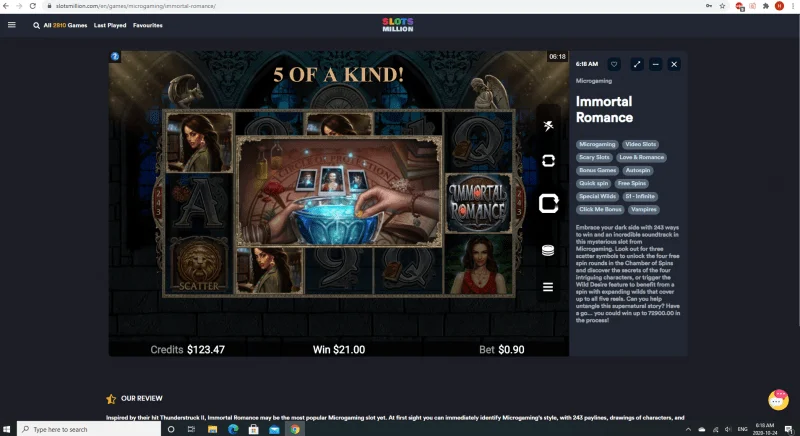Screen dimensions: 800x436
Task: Launch Microsoft Edge from taskbar
Action: [233, 429]
